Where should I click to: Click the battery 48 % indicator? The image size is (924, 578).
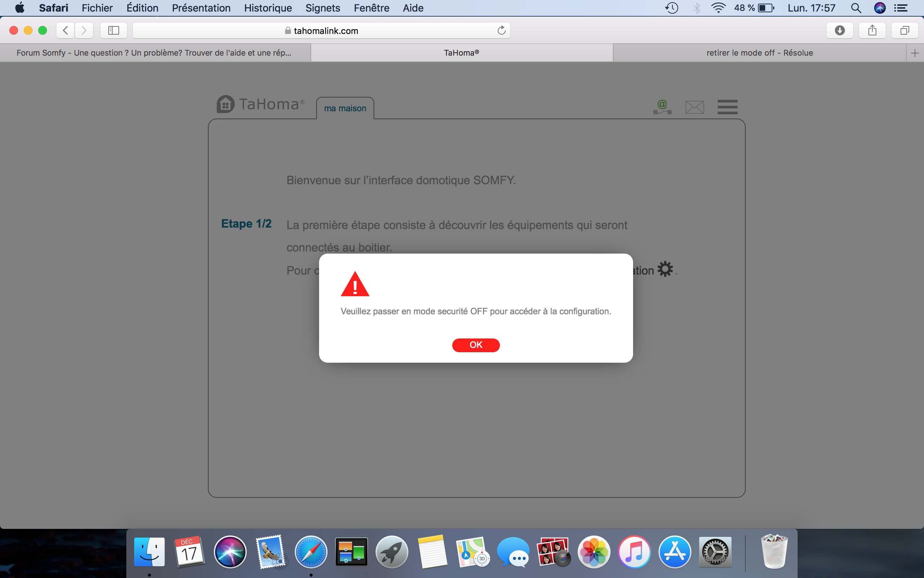(x=754, y=8)
